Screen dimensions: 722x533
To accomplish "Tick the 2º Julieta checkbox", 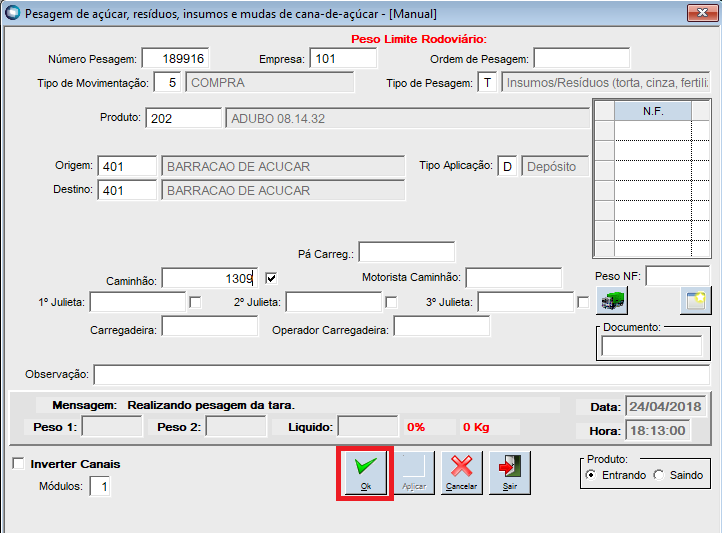I will [391, 302].
